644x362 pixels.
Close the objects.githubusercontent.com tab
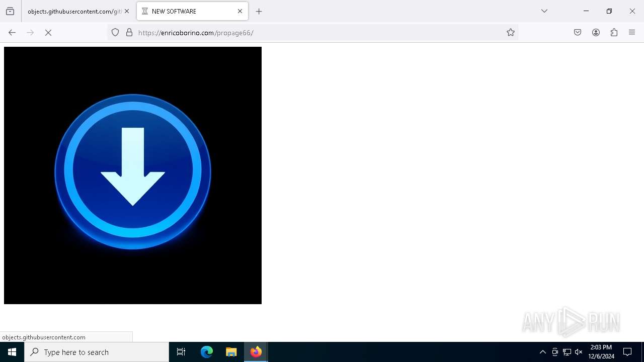pos(127,11)
